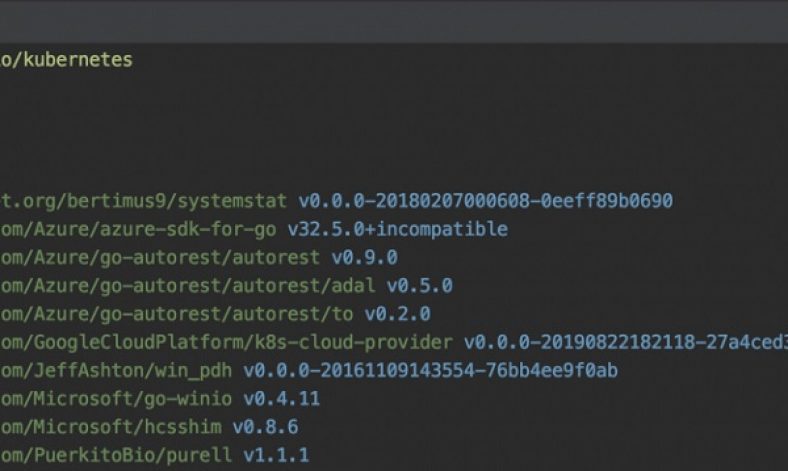The height and width of the screenshot is (471, 788).
Task: Select the Azure/go-autorest/autorest module path
Action: tap(160, 258)
